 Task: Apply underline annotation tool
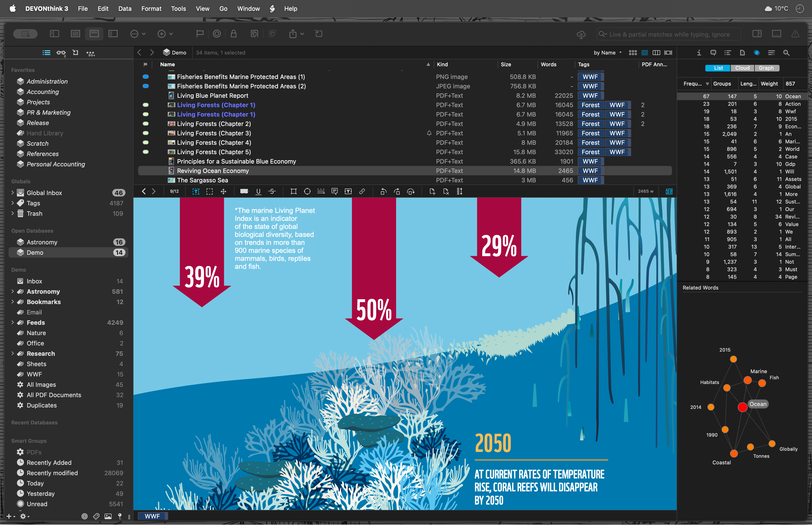258,192
